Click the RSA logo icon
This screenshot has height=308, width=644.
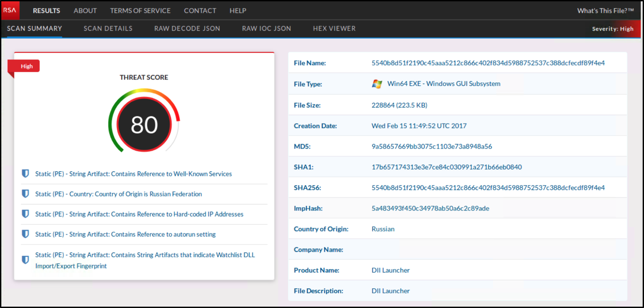[x=10, y=10]
